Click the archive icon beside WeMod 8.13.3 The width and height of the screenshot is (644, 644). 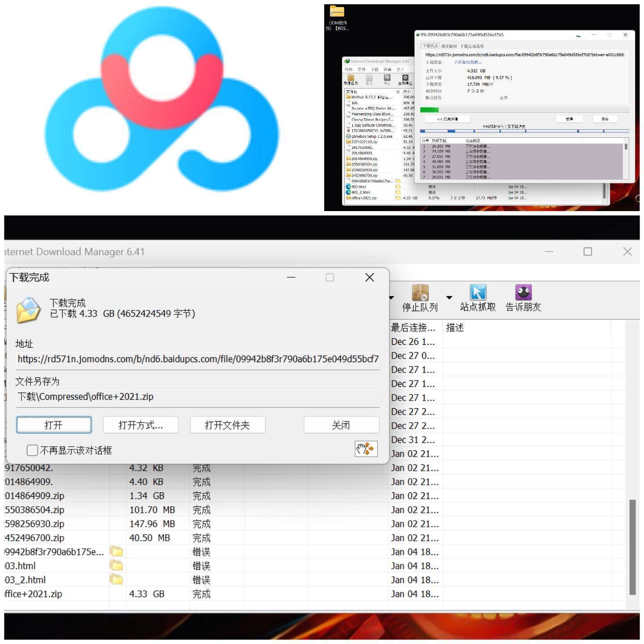pos(348,97)
